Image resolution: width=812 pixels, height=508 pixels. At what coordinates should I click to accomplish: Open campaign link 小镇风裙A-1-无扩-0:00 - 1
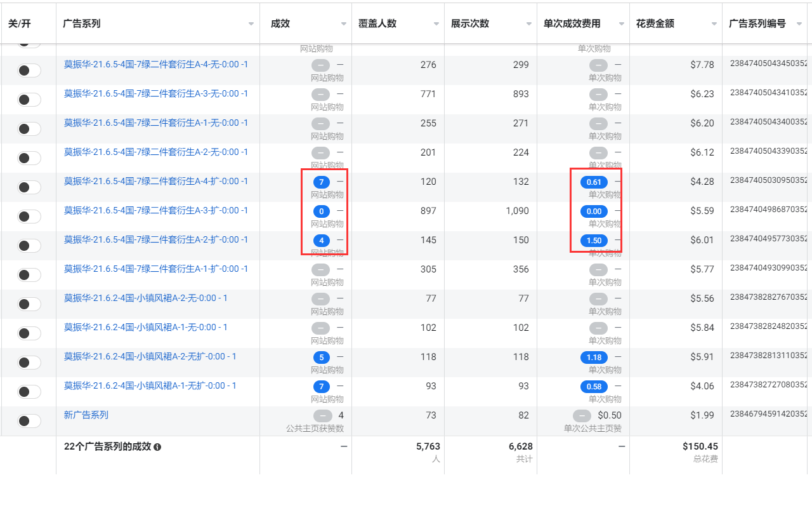(x=150, y=385)
